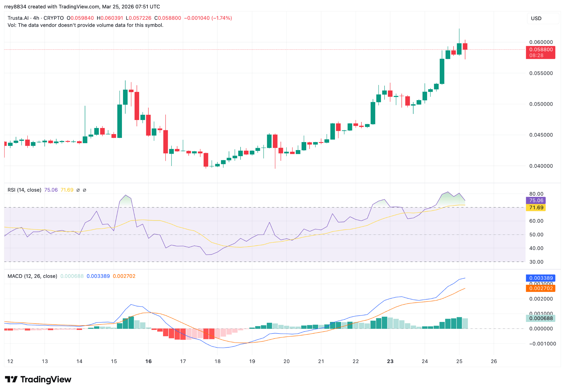Click date 21 on the time axis
This screenshot has height=392, width=565.
pyautogui.click(x=321, y=361)
